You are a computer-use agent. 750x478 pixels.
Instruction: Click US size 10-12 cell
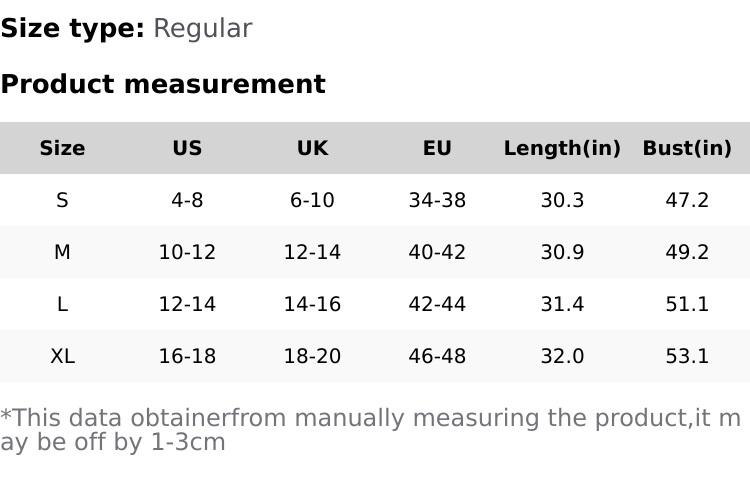point(187,252)
